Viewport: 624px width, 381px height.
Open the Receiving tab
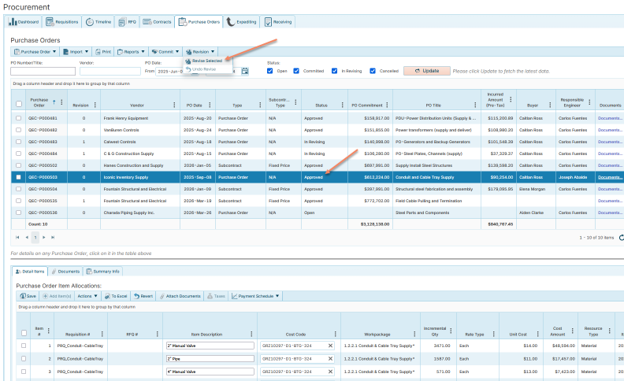(x=278, y=22)
